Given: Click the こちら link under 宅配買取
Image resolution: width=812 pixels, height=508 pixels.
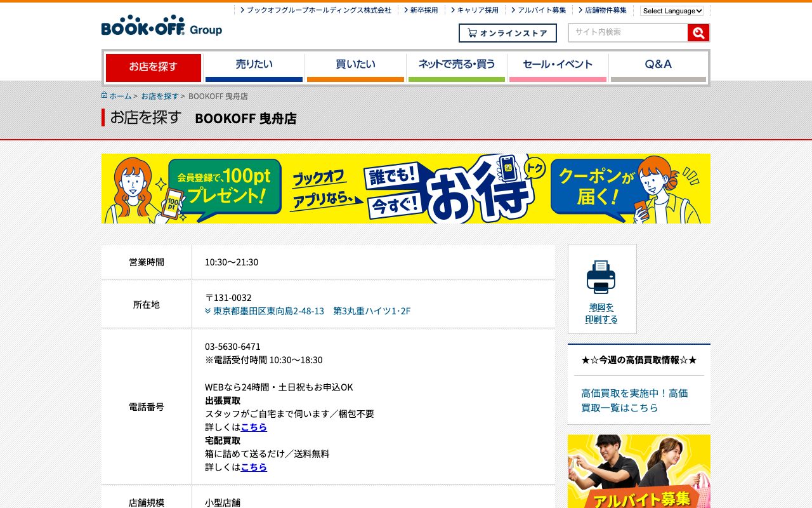Looking at the screenshot, I should [254, 467].
